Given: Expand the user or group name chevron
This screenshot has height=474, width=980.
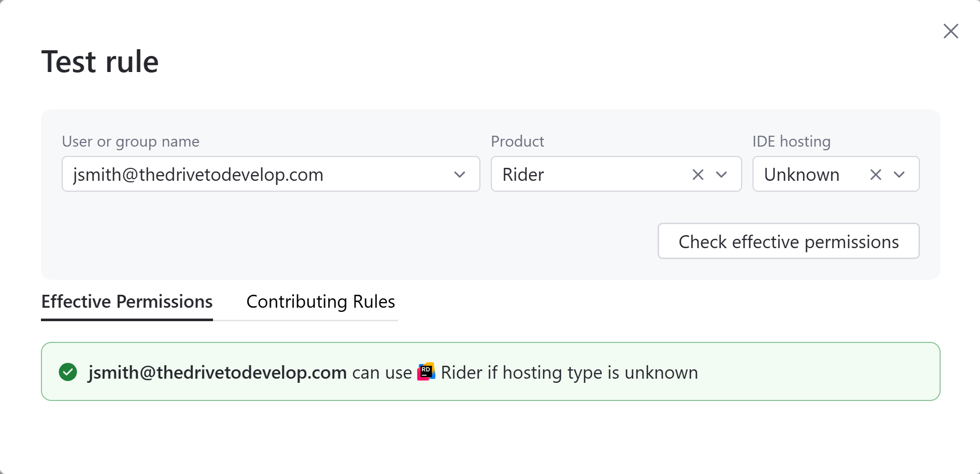Looking at the screenshot, I should [460, 175].
